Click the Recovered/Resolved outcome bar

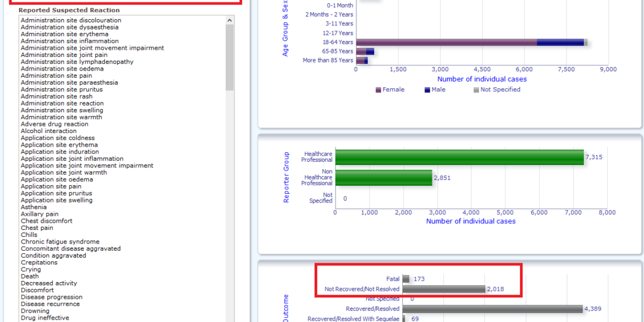tap(492, 309)
